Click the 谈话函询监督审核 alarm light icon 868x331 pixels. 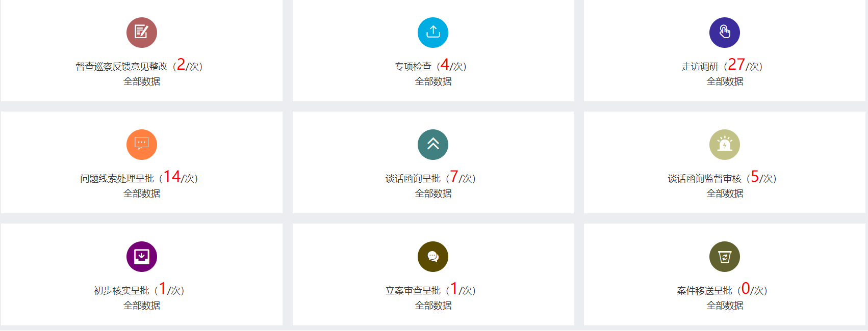click(724, 145)
